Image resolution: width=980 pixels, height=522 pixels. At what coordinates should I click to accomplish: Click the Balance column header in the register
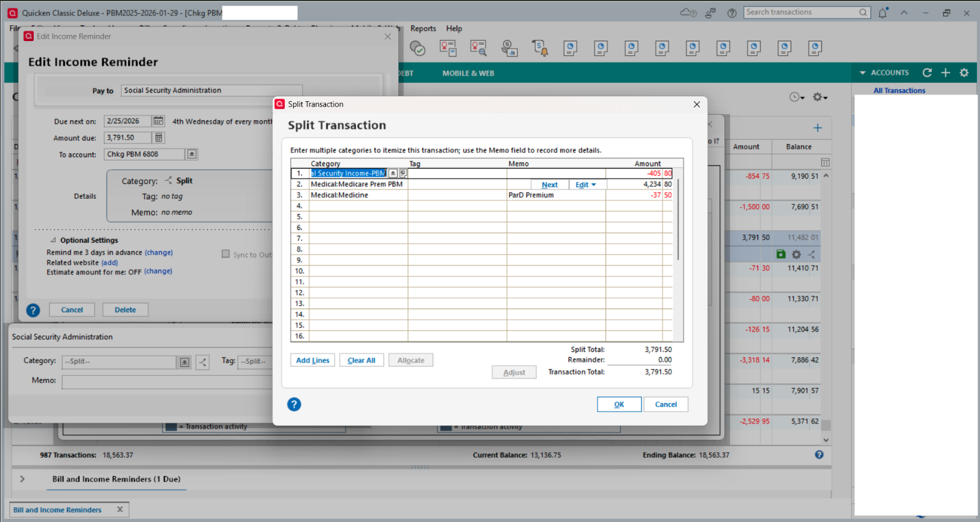tap(799, 147)
